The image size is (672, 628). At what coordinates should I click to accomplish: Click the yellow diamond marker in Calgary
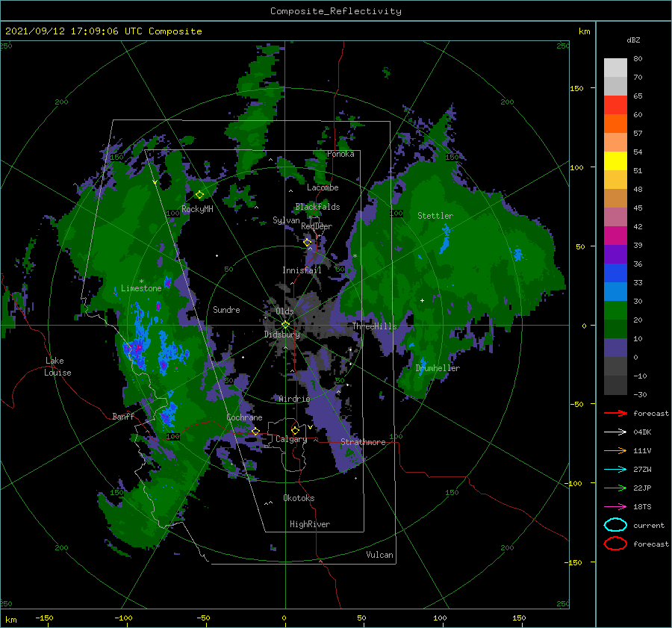coord(295,430)
